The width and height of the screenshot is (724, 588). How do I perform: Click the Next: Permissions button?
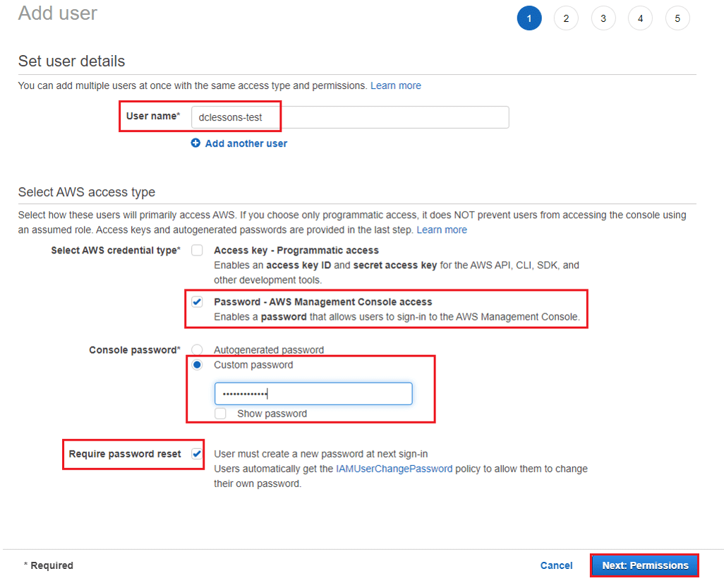[x=645, y=565]
